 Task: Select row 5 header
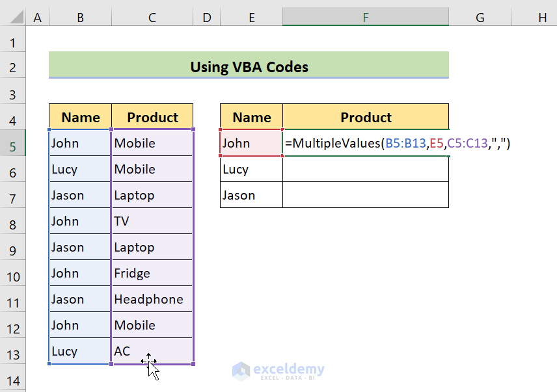click(x=13, y=144)
